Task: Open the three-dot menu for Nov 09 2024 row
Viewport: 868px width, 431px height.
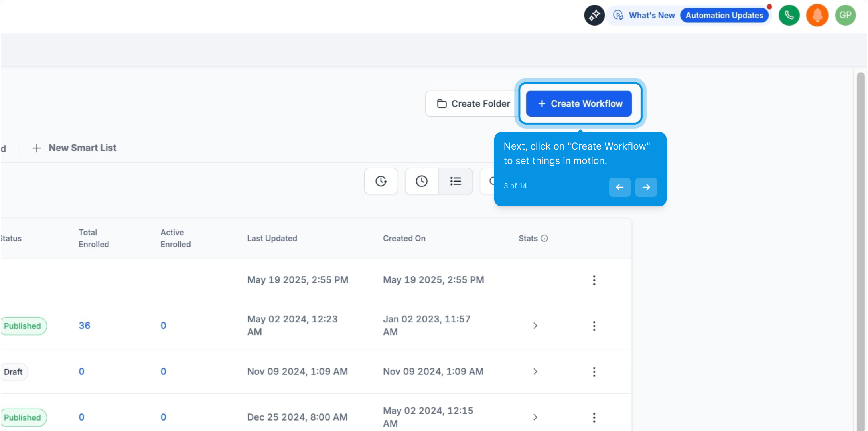Action: pos(594,372)
